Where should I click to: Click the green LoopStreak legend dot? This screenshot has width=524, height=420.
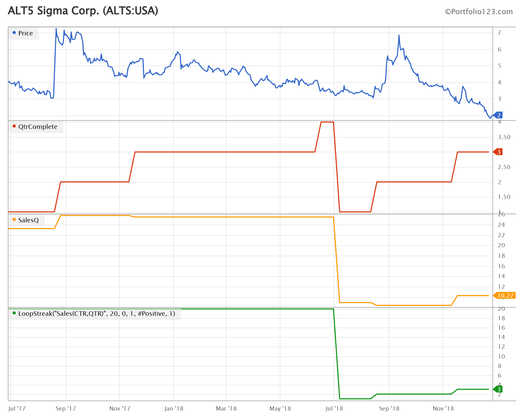point(14,313)
